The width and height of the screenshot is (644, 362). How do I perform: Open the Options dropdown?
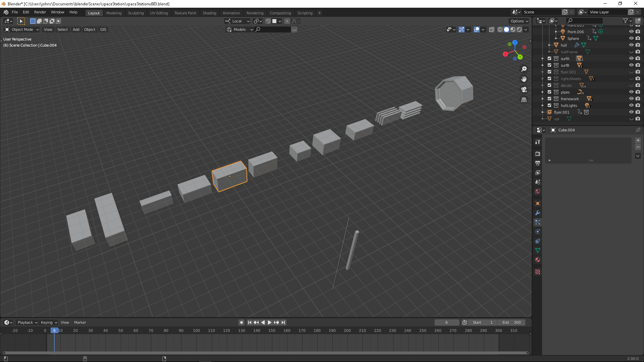point(519,21)
